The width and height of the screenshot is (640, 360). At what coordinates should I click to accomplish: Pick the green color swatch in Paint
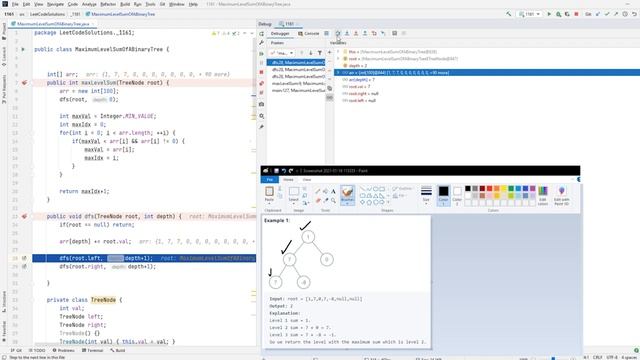point(511,189)
